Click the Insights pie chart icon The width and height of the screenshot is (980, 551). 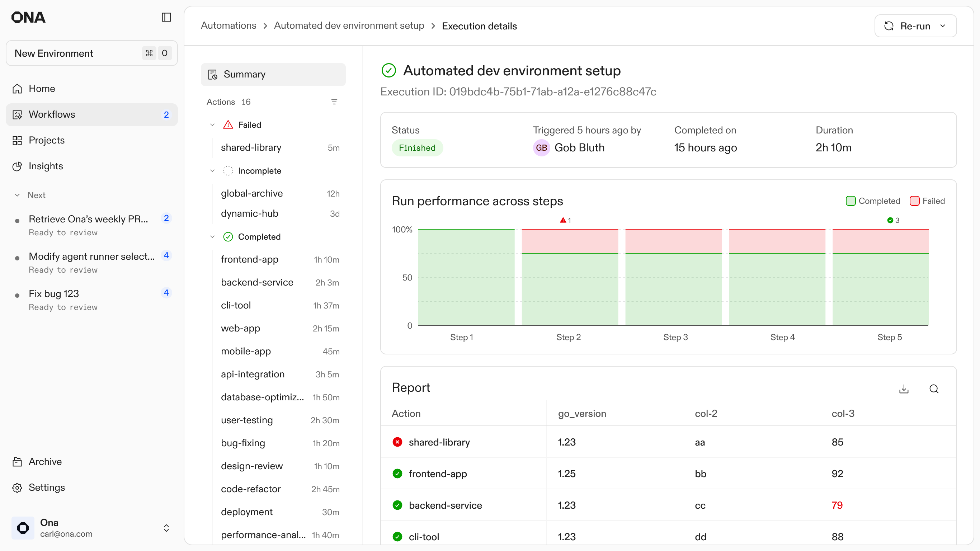click(17, 166)
